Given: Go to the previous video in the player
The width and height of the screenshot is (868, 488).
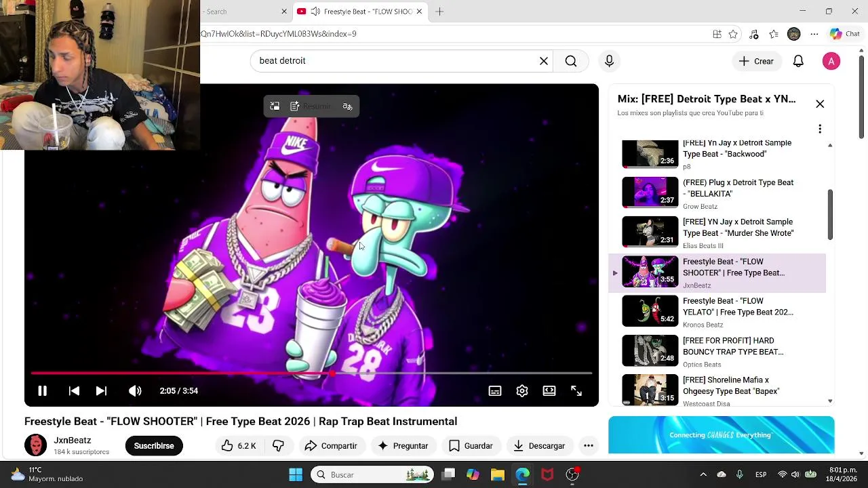Looking at the screenshot, I should pyautogui.click(x=74, y=391).
